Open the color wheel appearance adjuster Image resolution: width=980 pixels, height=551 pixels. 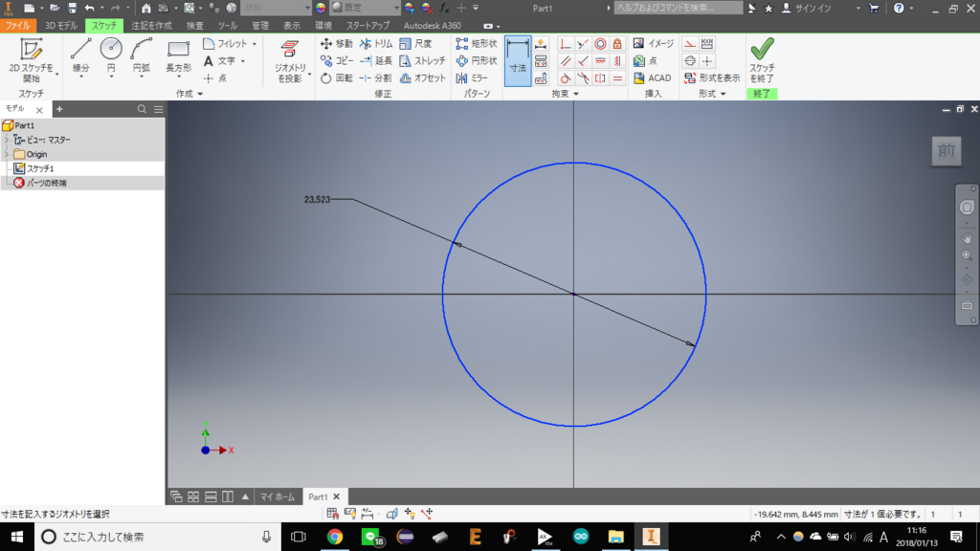pyautogui.click(x=320, y=8)
